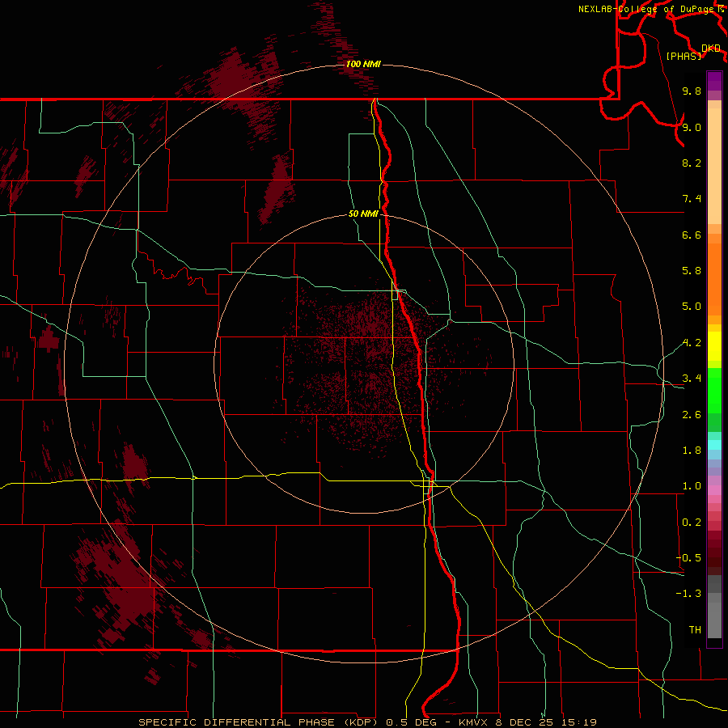Click the 2.6 scale value
Viewport: 728px width, 728px height.
coord(692,415)
